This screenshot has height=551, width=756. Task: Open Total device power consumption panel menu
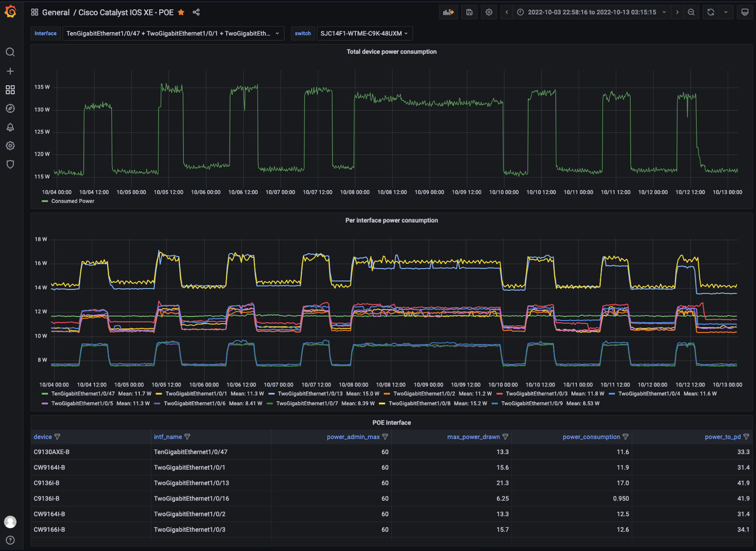click(x=391, y=52)
